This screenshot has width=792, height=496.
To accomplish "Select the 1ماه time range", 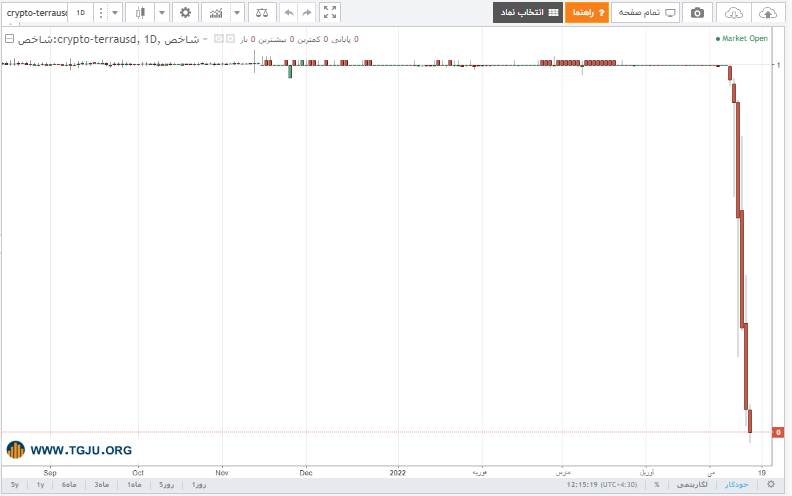I will 134,485.
